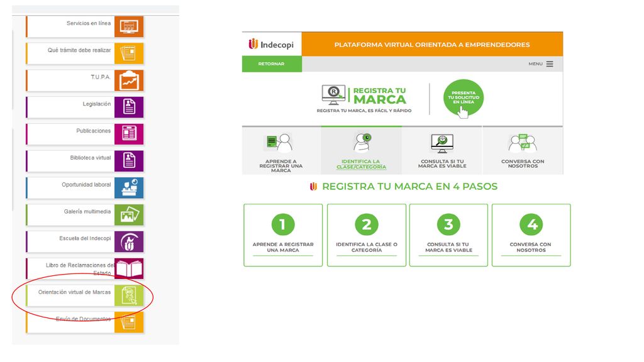This screenshot has height=362, width=644.
Task: Click the large REGISTRA TU MARCA title
Action: pos(379,96)
